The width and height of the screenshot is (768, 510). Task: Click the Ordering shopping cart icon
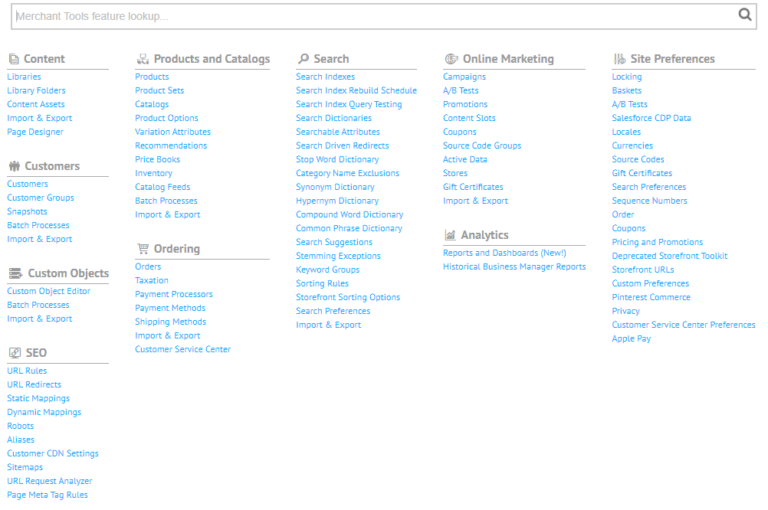pos(143,249)
